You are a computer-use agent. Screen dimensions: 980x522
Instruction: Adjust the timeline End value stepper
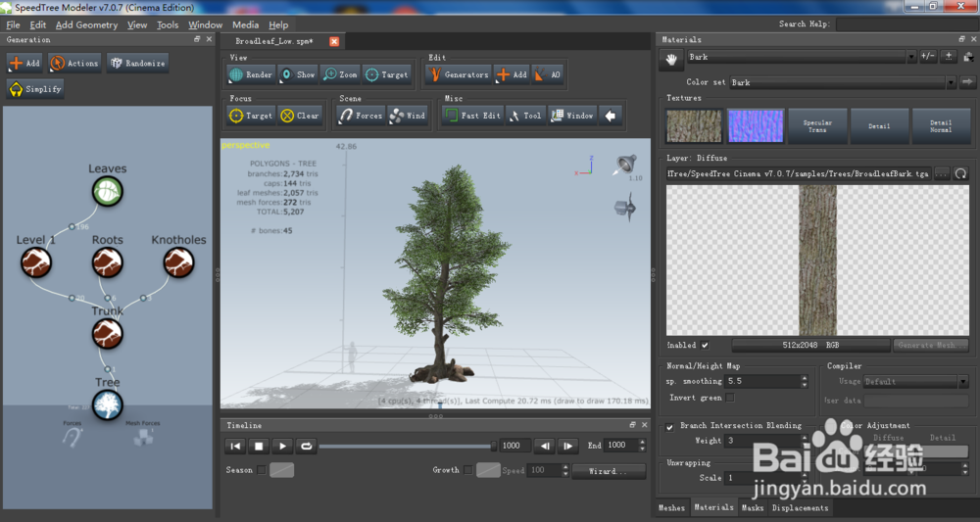click(x=642, y=446)
